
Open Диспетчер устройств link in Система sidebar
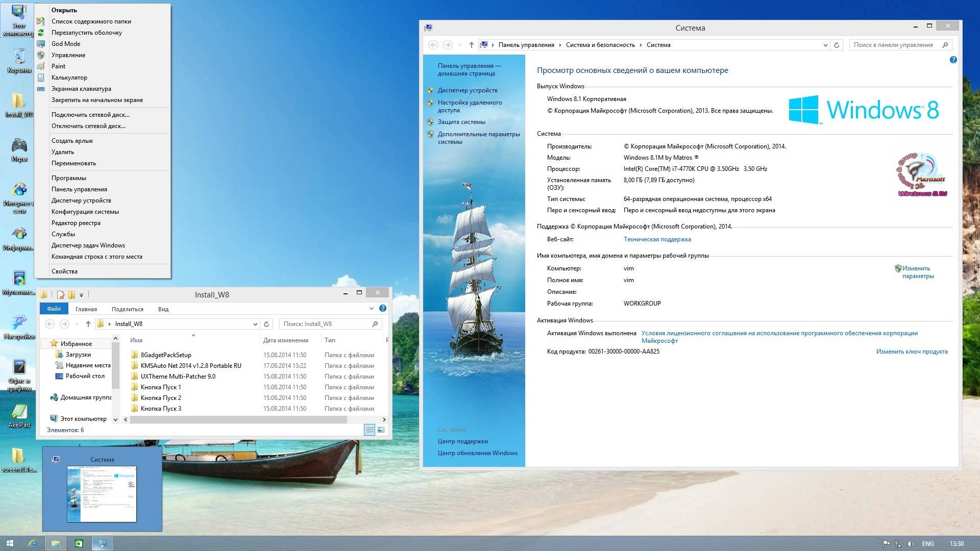point(468,90)
